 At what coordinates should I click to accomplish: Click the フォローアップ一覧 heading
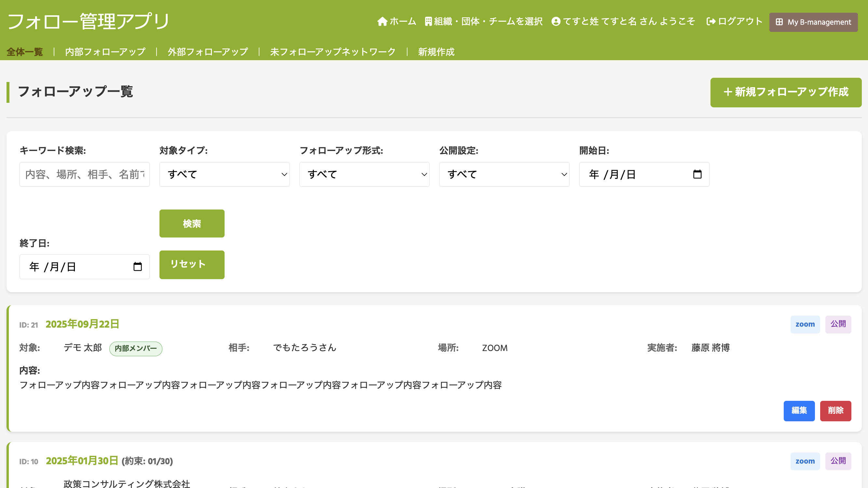pyautogui.click(x=76, y=92)
